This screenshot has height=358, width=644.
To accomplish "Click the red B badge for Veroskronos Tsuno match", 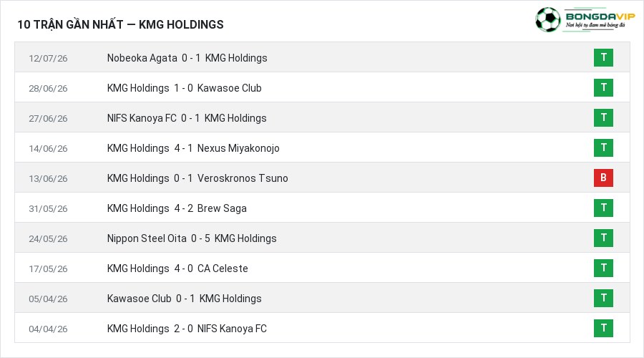I will [603, 178].
